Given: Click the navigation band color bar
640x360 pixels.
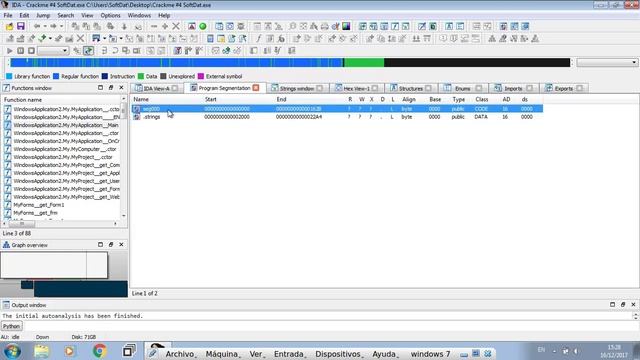Looking at the screenshot, I should point(290,62).
